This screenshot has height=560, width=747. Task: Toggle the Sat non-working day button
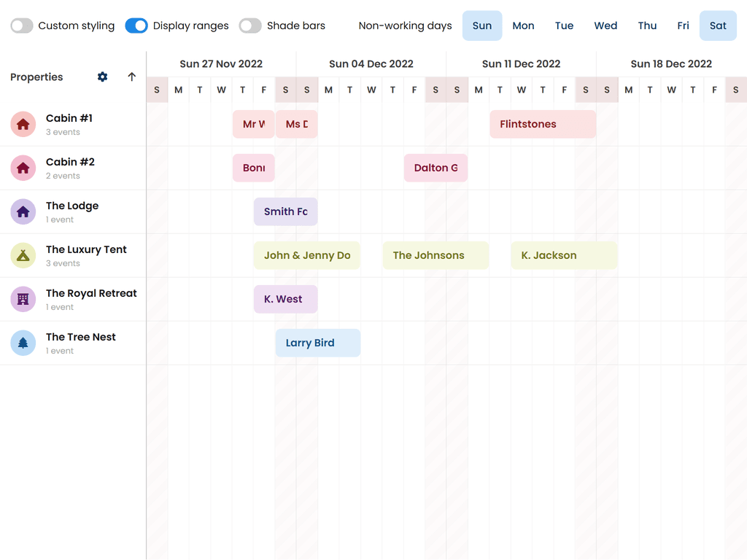tap(718, 26)
